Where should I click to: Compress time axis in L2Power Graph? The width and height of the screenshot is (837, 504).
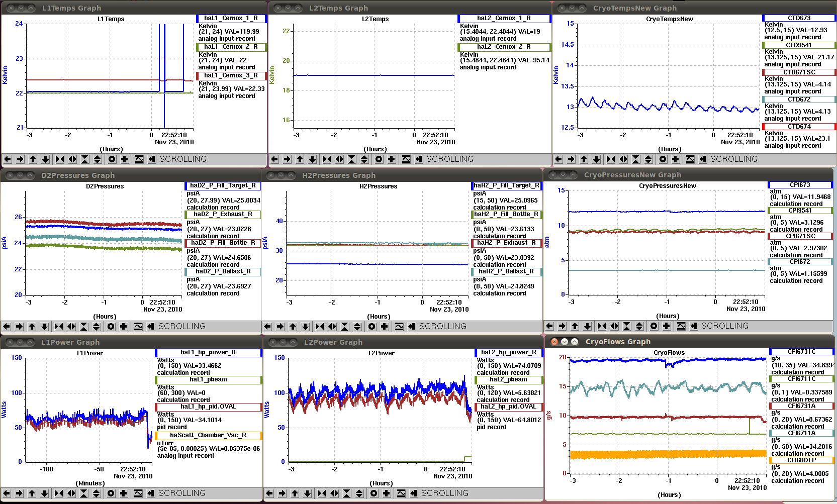[x=322, y=493]
